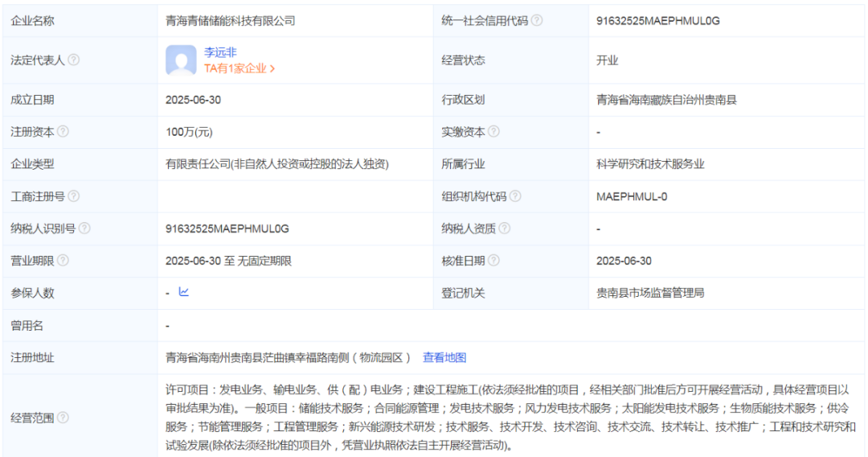
Task: Click the help icon next to 工商注册号
Action: click(x=74, y=196)
